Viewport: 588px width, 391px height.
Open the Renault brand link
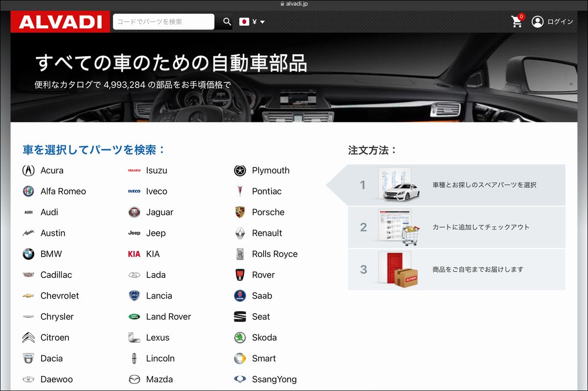[267, 233]
